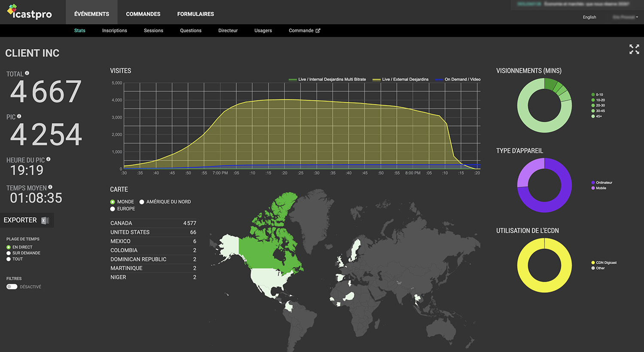Click the 10-20 minutes legend item
The image size is (644, 352).
598,100
